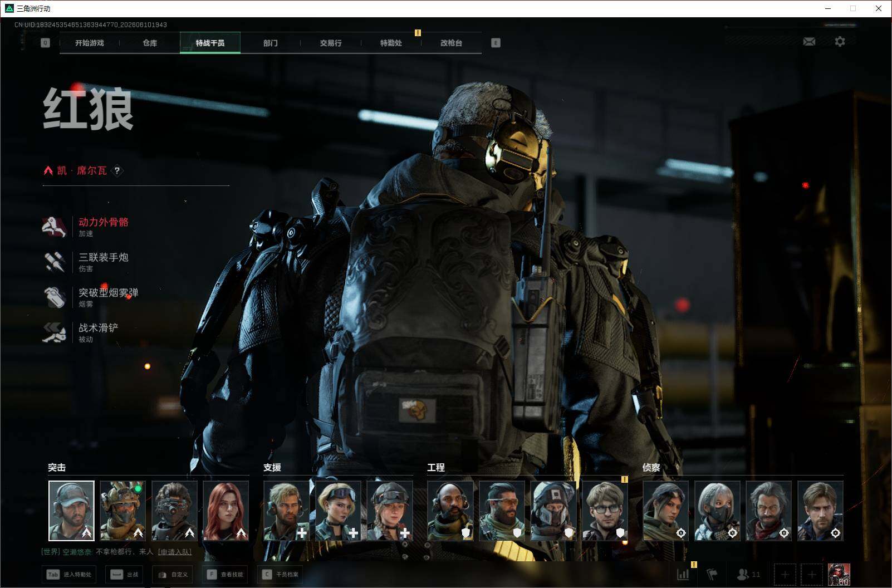Click the E next-tab key icon
Image resolution: width=892 pixels, height=588 pixels.
point(496,43)
